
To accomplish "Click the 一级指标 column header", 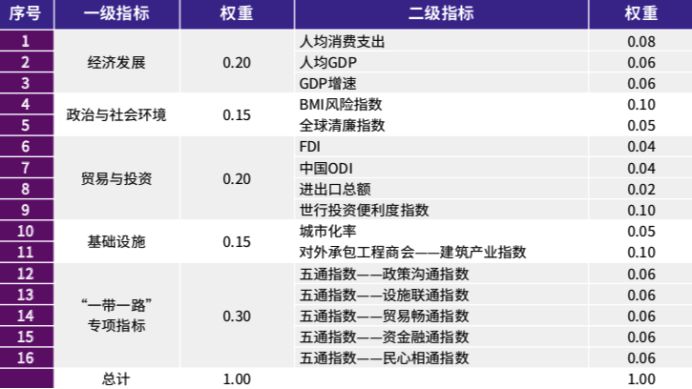I will [117, 13].
